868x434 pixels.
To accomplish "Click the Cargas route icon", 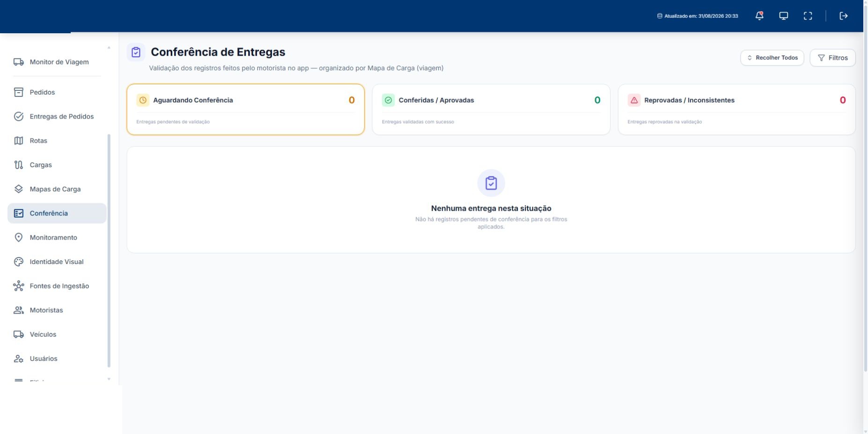I will (x=19, y=165).
